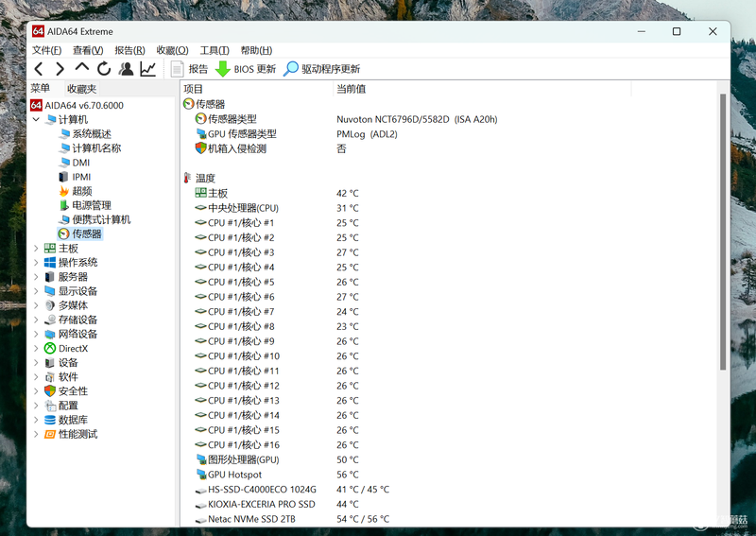Click the 报告 report toolbar button
This screenshot has height=536, width=756.
[190, 69]
